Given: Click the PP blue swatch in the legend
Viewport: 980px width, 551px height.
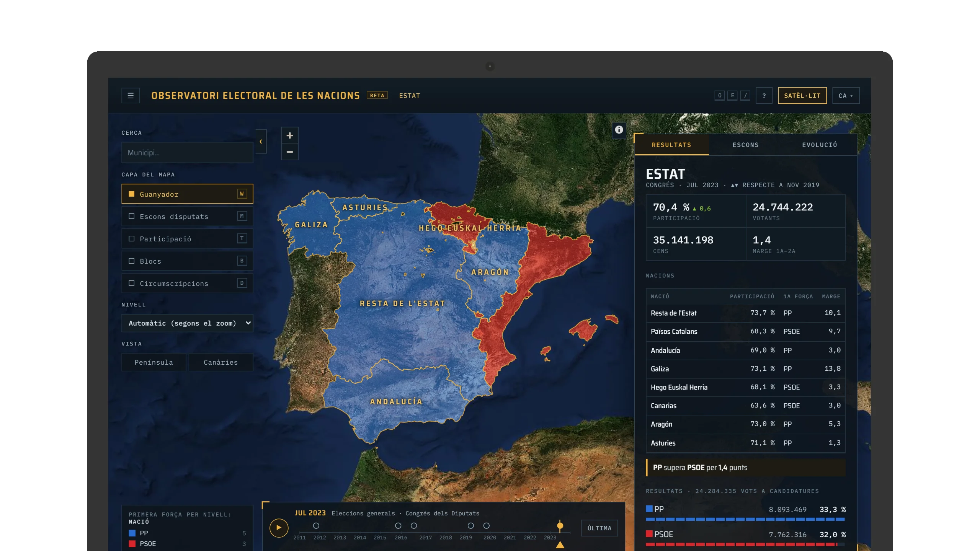Looking at the screenshot, I should click(132, 533).
